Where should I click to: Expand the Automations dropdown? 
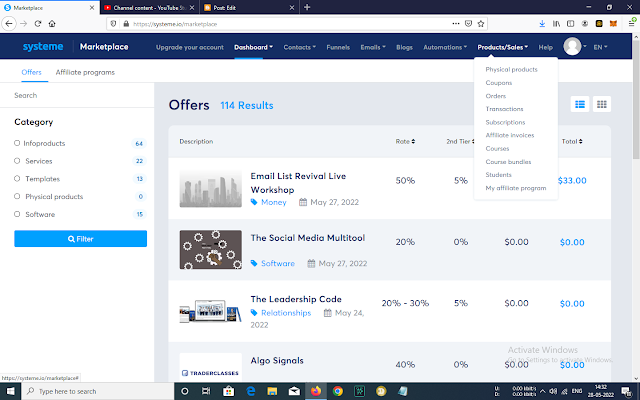coord(445,47)
